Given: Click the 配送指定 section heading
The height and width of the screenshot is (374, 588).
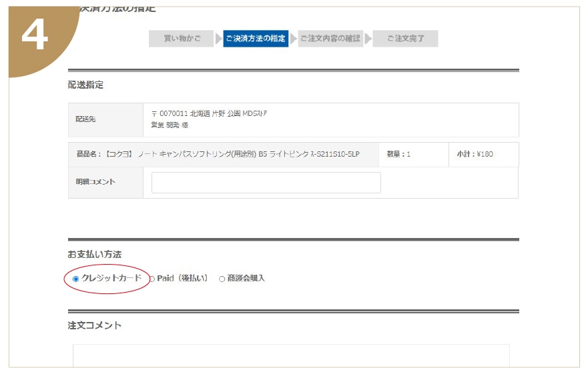Looking at the screenshot, I should tap(85, 85).
